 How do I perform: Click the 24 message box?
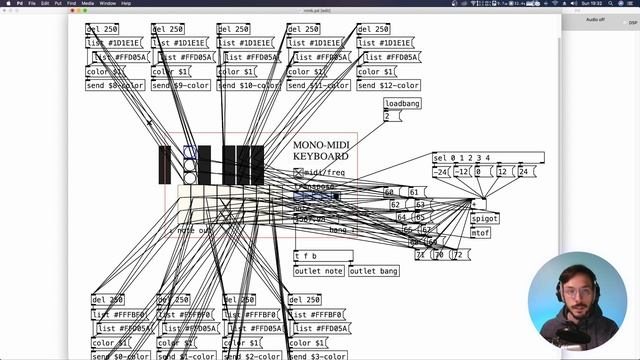coord(527,172)
